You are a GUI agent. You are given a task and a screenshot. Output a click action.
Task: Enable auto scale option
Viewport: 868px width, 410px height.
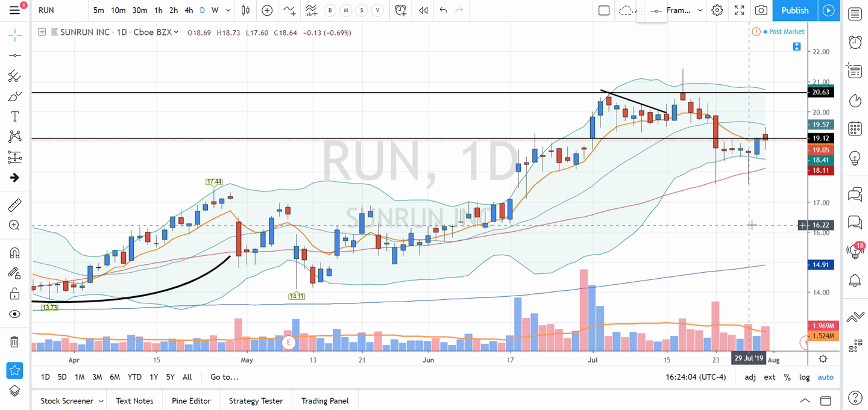[x=825, y=377]
